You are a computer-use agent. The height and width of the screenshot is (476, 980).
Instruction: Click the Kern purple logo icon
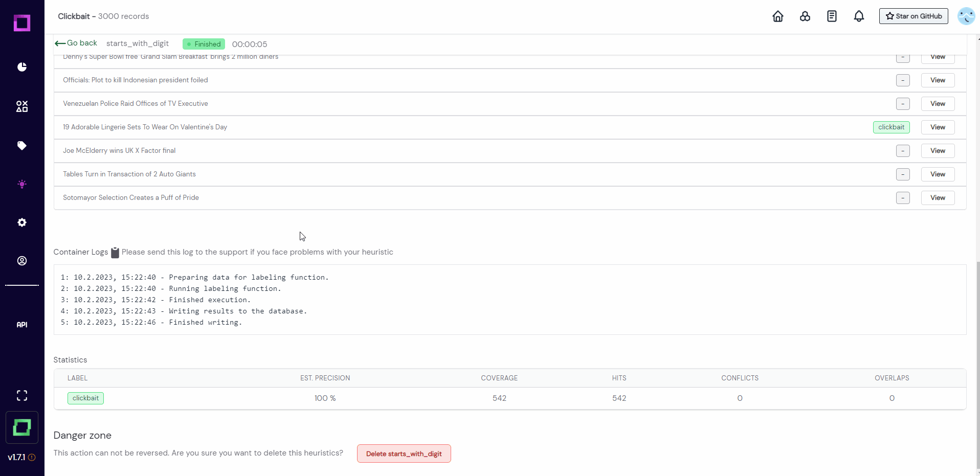point(22,23)
